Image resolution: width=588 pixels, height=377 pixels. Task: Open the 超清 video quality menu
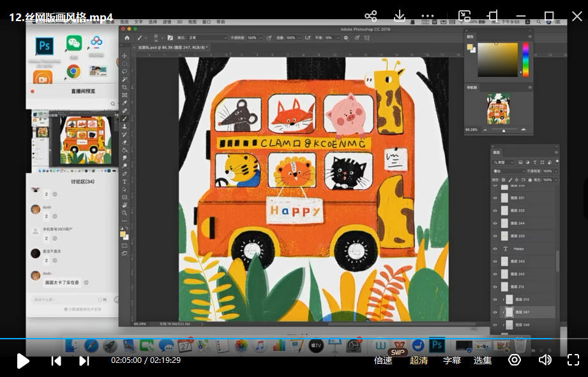tap(419, 360)
